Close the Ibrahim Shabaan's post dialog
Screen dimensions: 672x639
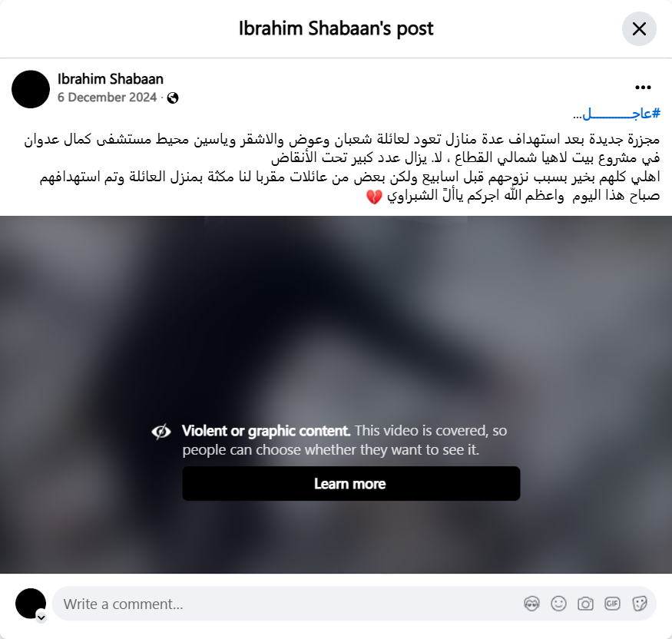[x=639, y=28]
